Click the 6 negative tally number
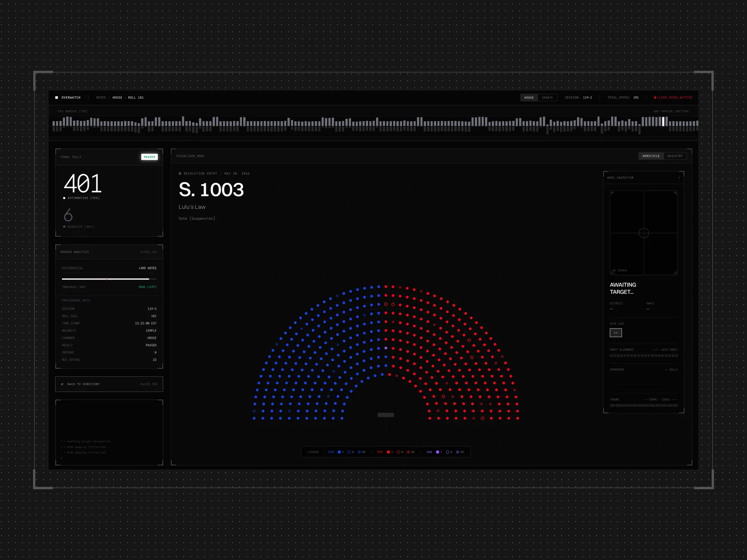Viewport: 747px width, 560px height. (68, 215)
